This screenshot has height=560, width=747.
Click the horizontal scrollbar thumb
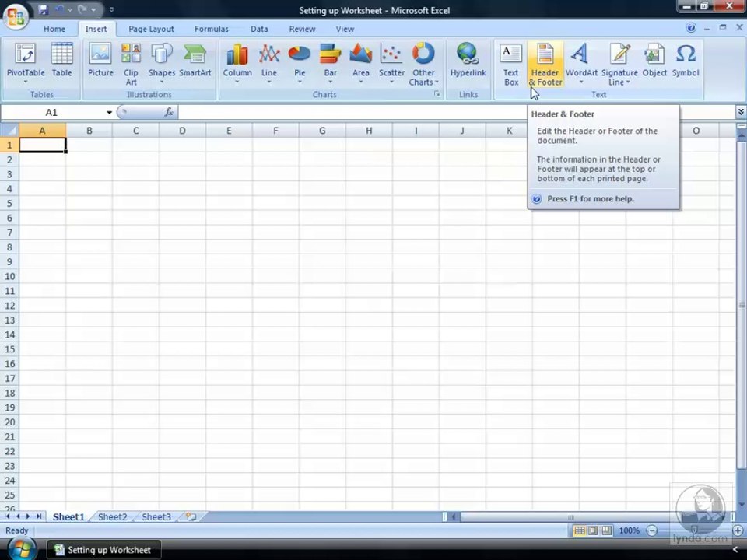coord(572,516)
